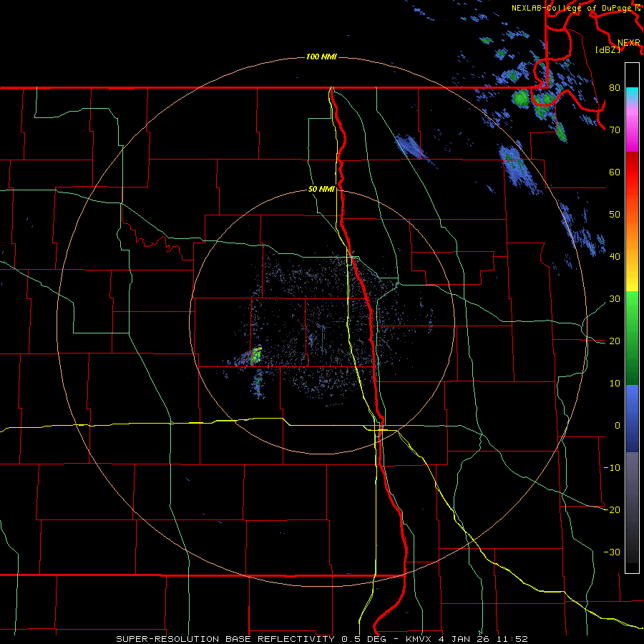Click the bright green-yellow echo southwest of radar
644x644 pixels.
tap(256, 355)
